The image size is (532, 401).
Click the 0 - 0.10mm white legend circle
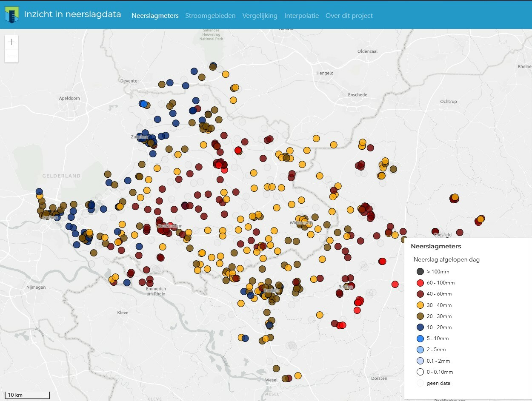420,372
